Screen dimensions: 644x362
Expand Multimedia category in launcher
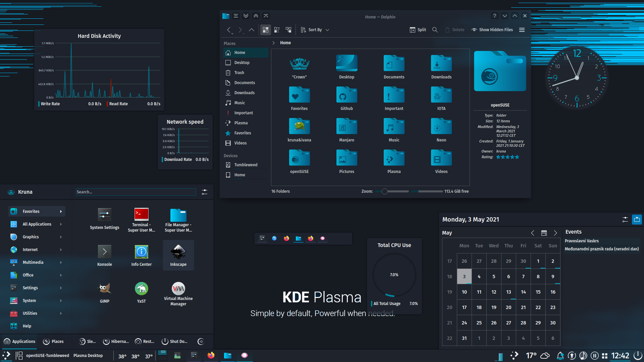tap(37, 262)
